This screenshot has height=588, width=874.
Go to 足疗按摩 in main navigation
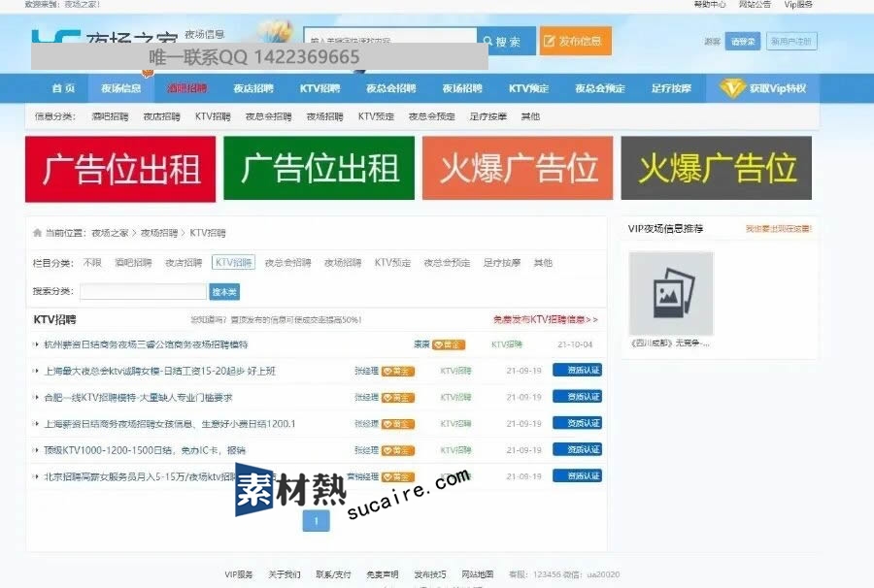[x=671, y=88]
